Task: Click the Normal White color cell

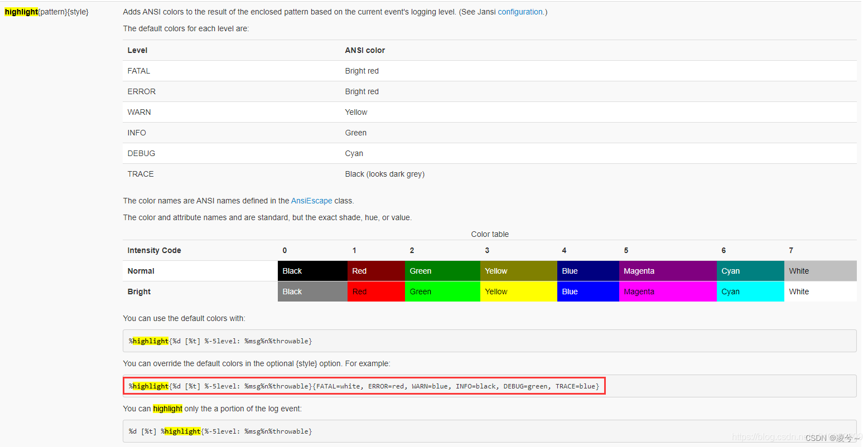Action: point(821,271)
